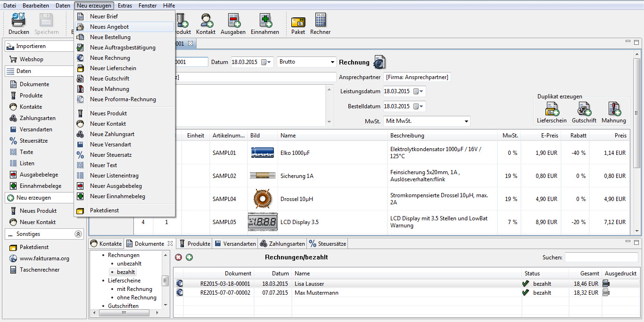The height and width of the screenshot is (322, 644).
Task: Open www.fakturama.org link in sidebar
Action: click(44, 258)
